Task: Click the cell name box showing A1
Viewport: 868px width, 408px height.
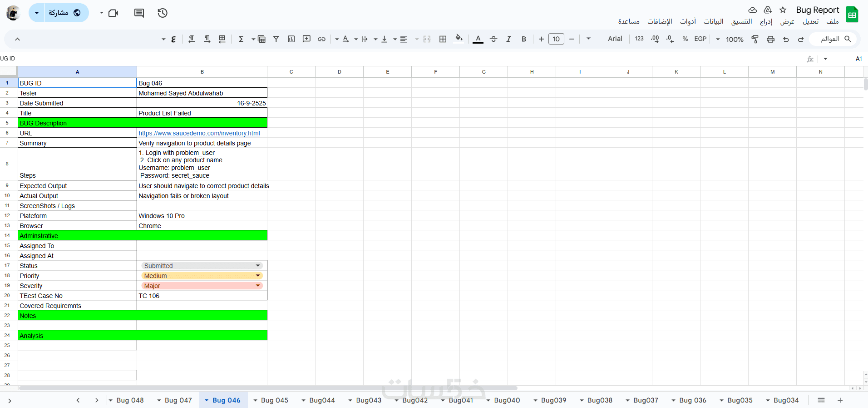Action: point(848,59)
